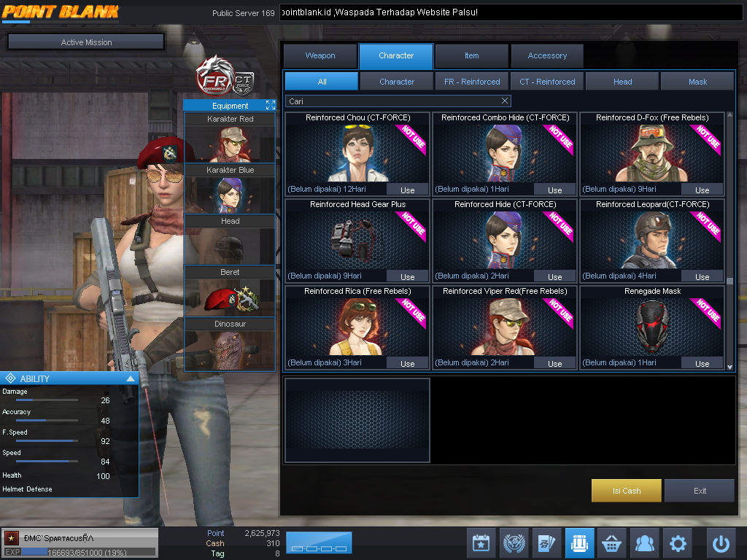Click the EXP progress bar
This screenshot has height=560, width=747.
click(88, 552)
